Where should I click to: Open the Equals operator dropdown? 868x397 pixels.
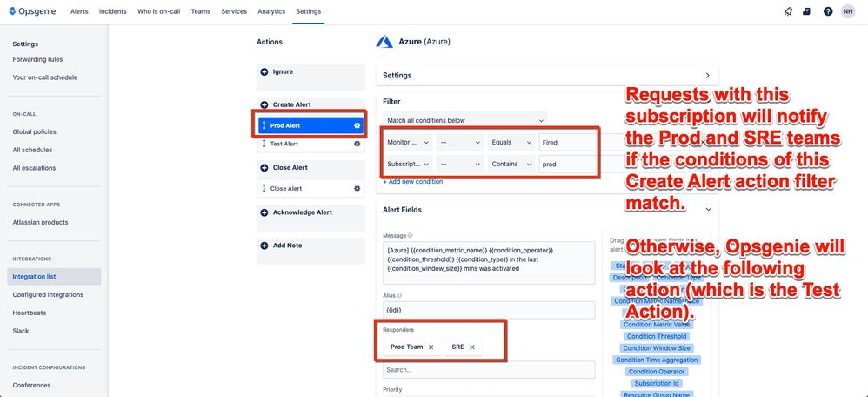[x=511, y=143]
